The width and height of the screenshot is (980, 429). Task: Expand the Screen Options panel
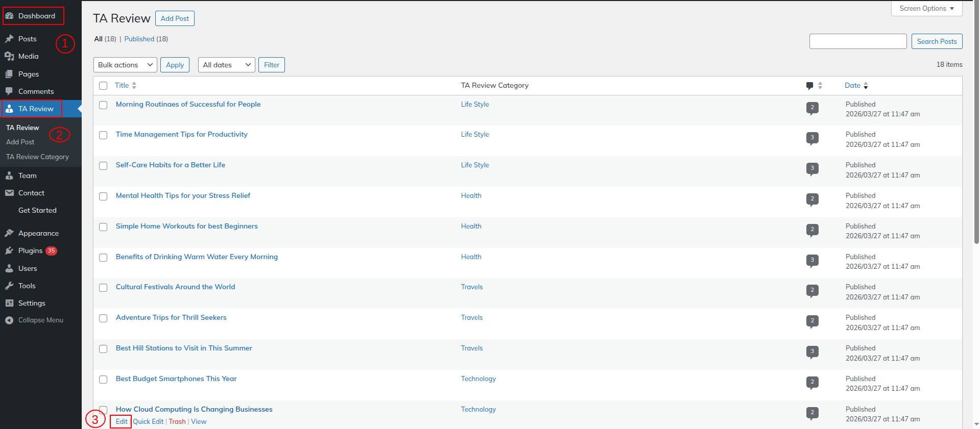tap(926, 9)
